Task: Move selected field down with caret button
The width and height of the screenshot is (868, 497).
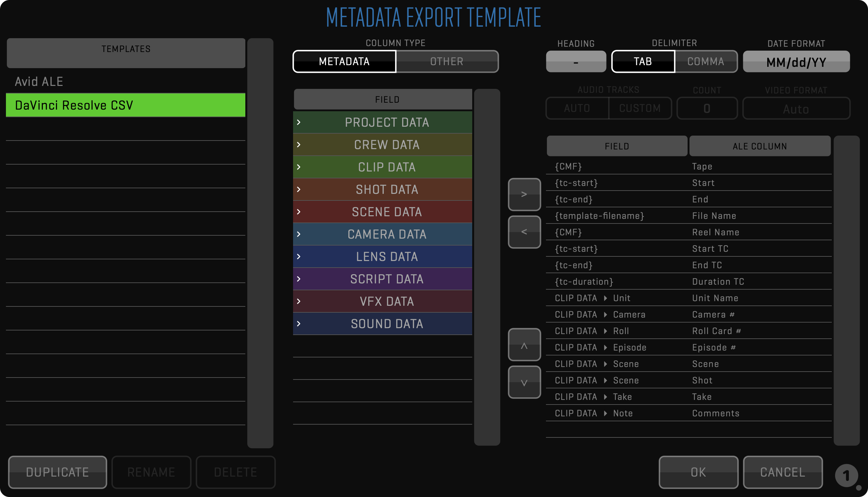Action: click(524, 382)
